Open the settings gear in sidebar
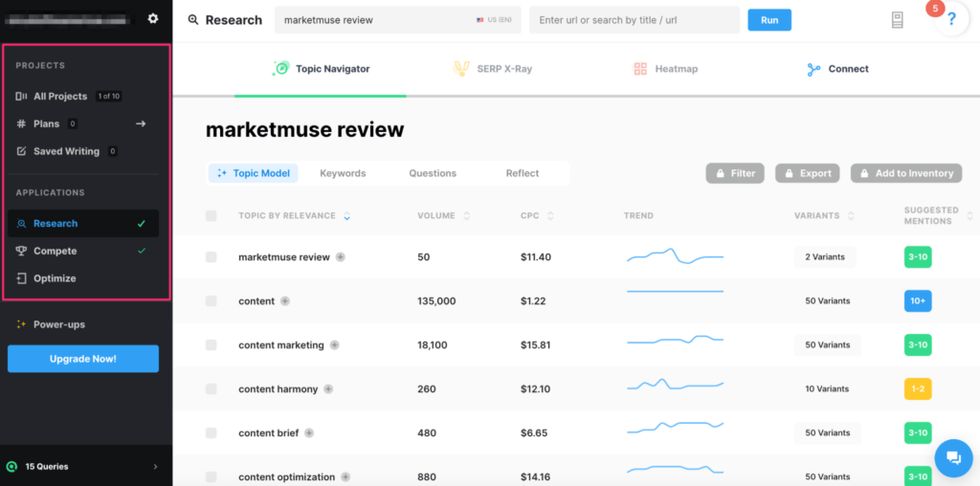This screenshot has width=980, height=486. point(153,18)
